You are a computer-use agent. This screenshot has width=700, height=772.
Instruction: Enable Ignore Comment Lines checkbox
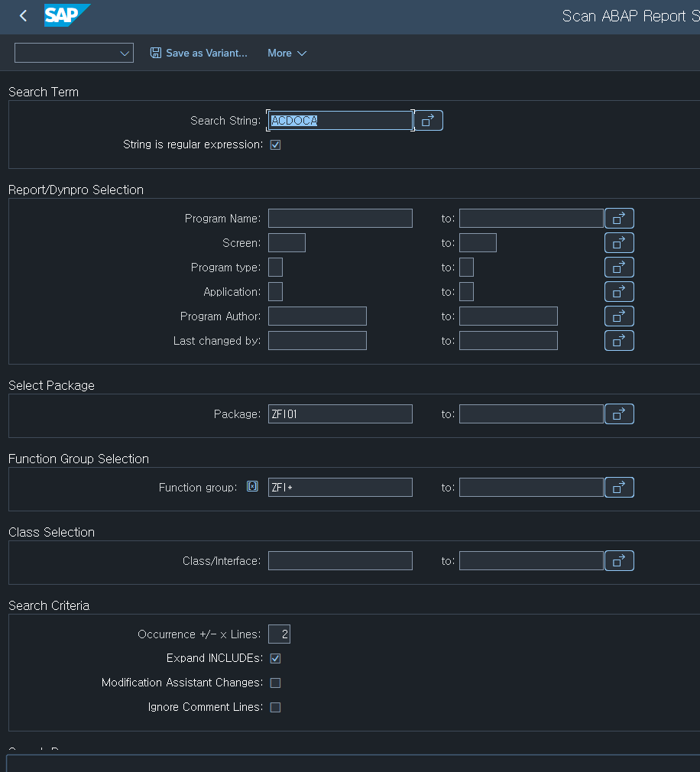[x=276, y=708]
